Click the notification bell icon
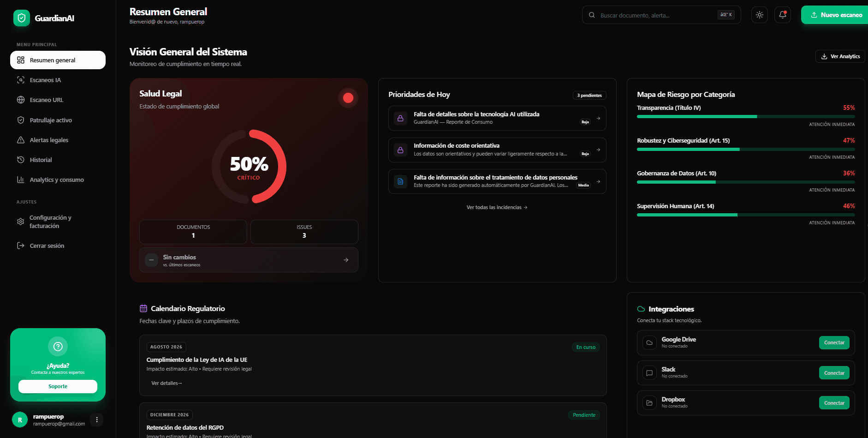868x438 pixels. pos(782,15)
